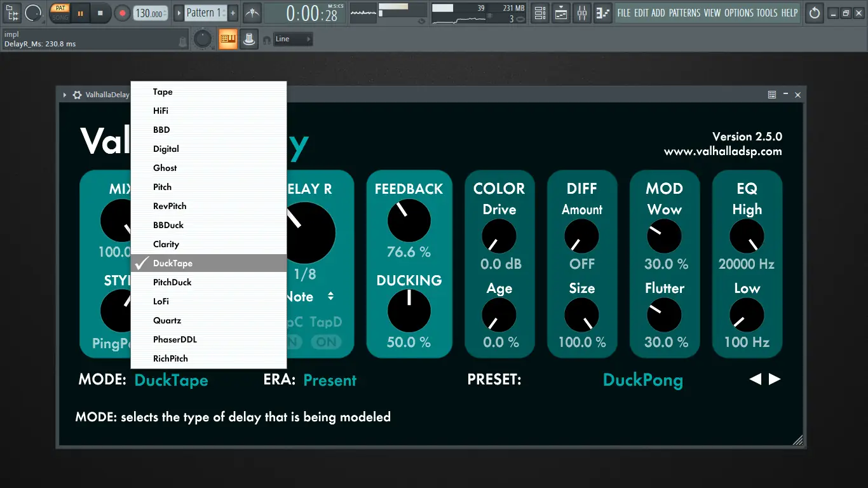Open the Note sync unit selector arrows
Screen dimensions: 868x488
point(330,296)
